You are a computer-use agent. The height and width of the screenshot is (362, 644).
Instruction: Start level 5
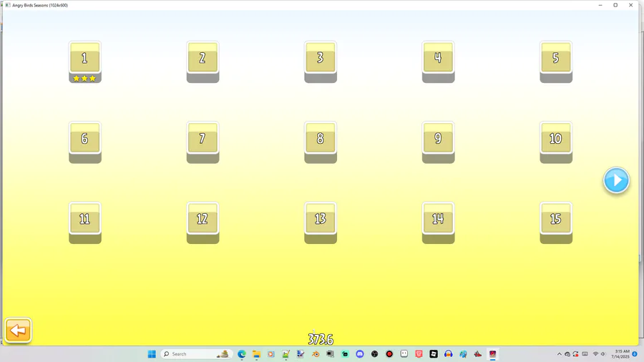(x=556, y=62)
